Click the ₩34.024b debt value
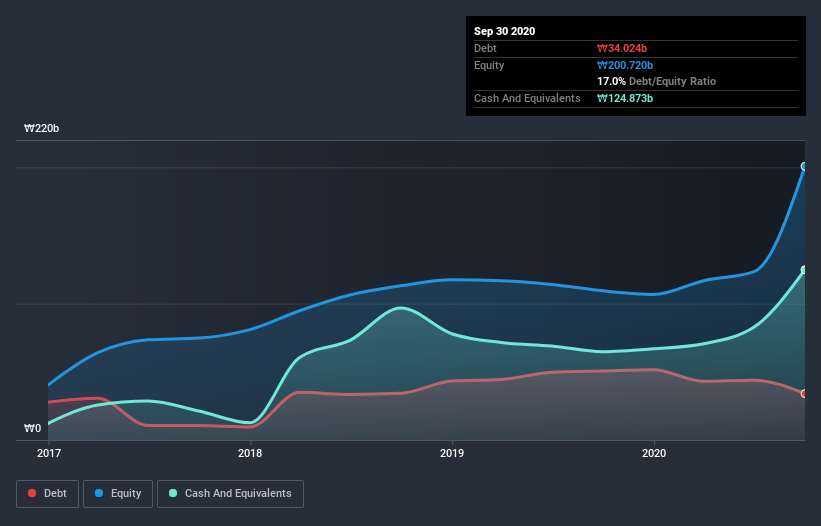This screenshot has width=821, height=526. pos(622,48)
